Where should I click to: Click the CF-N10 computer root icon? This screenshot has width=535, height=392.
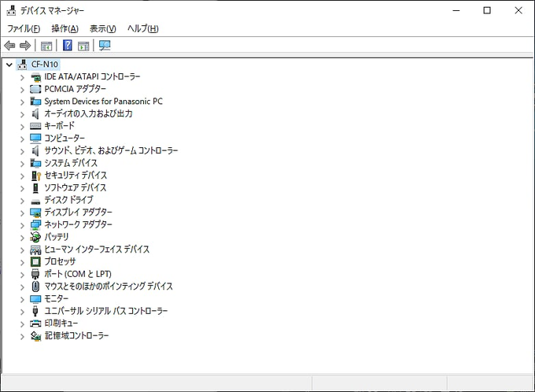(x=22, y=65)
